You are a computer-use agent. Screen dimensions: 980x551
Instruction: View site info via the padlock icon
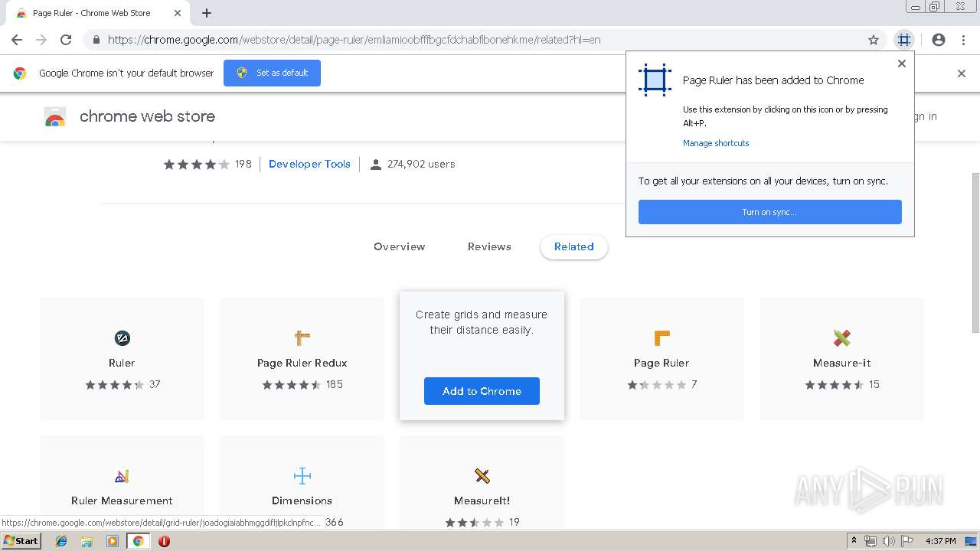click(96, 40)
